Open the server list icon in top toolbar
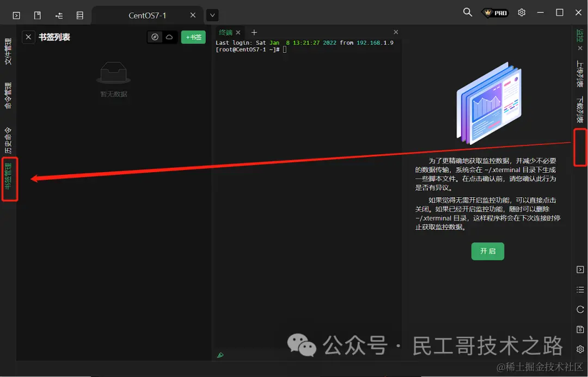Screen dimensions: 588x377 79,15
